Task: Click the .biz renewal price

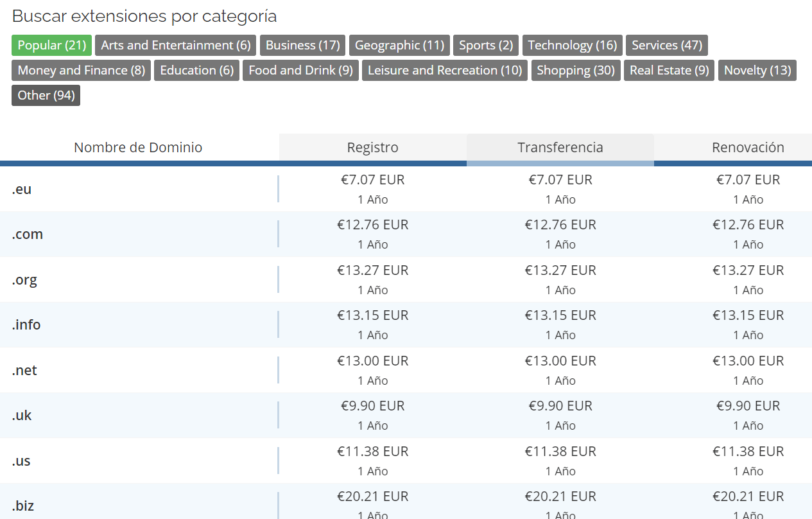Action: 748,497
